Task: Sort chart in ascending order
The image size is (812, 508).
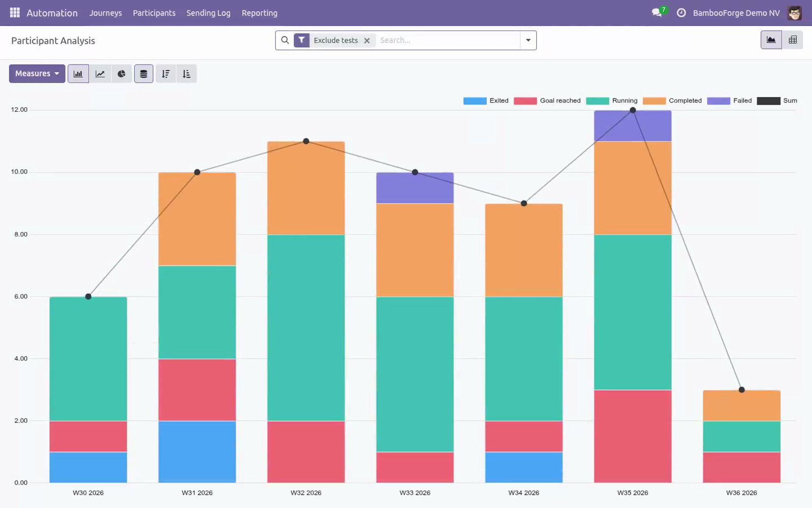Action: point(186,74)
